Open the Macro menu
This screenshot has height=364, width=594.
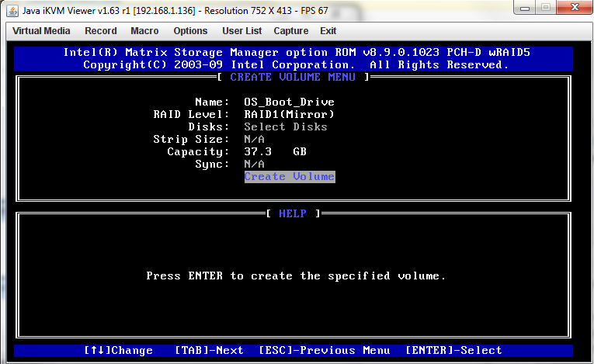coord(144,31)
